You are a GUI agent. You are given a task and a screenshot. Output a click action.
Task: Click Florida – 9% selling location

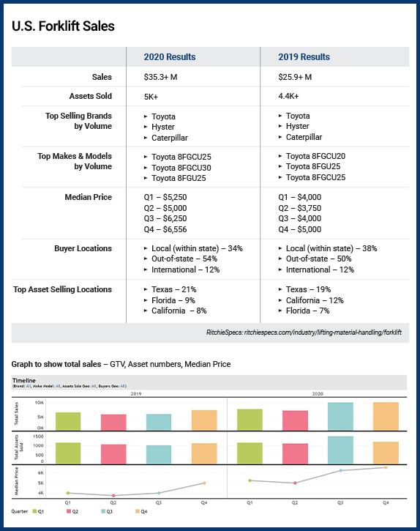click(x=173, y=300)
